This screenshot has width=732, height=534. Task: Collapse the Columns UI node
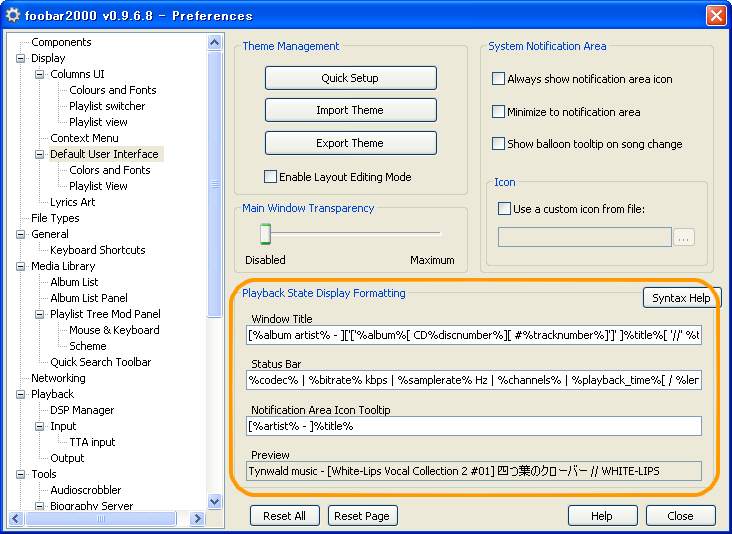40,74
